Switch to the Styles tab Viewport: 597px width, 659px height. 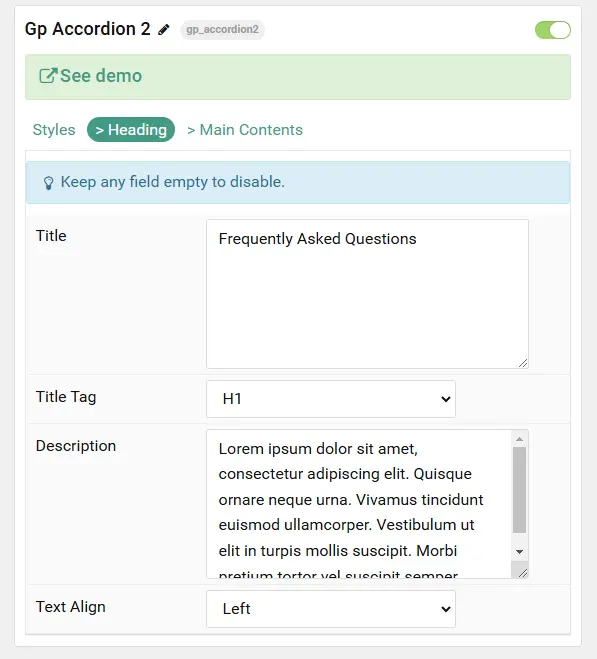pyautogui.click(x=54, y=130)
